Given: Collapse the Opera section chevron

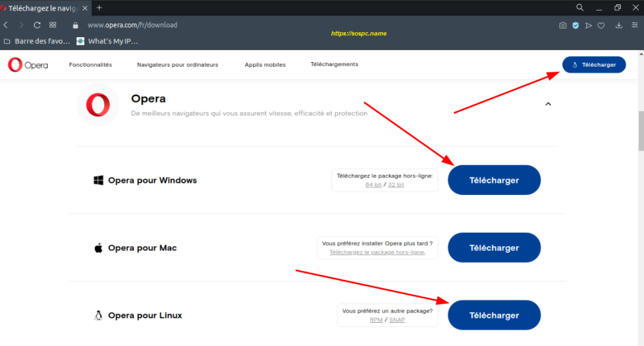Looking at the screenshot, I should (548, 104).
